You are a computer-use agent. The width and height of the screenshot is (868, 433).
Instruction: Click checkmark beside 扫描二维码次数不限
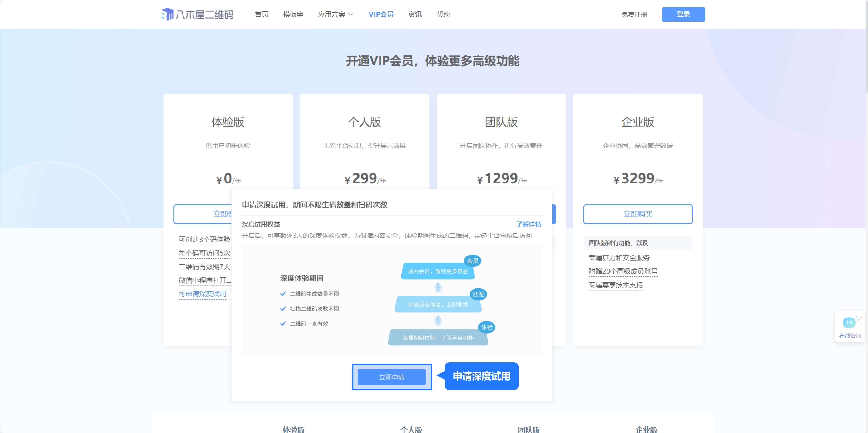(283, 308)
